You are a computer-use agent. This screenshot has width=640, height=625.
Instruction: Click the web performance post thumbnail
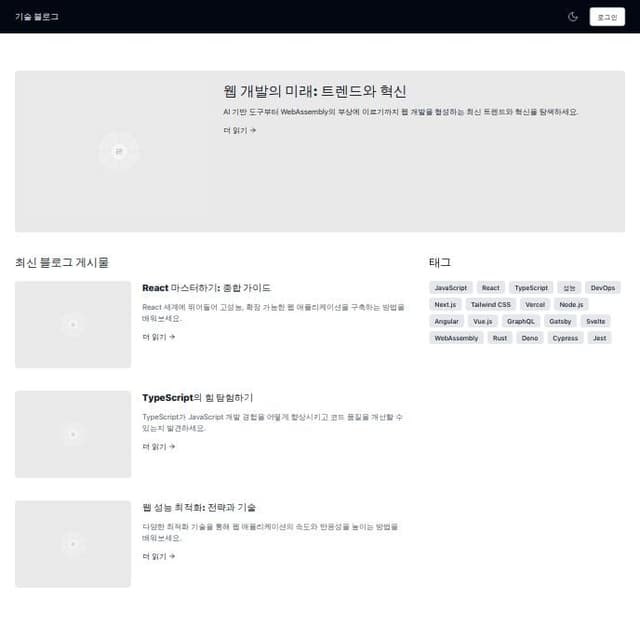73,544
